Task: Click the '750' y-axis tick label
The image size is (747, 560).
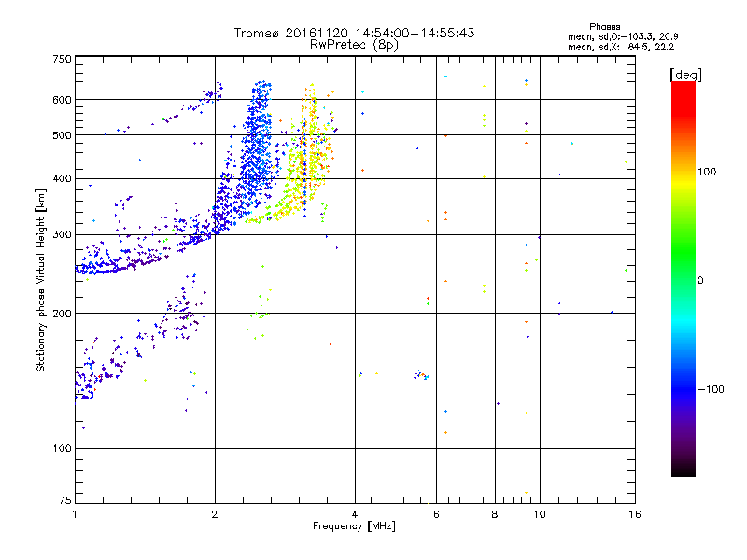Action: click(62, 59)
